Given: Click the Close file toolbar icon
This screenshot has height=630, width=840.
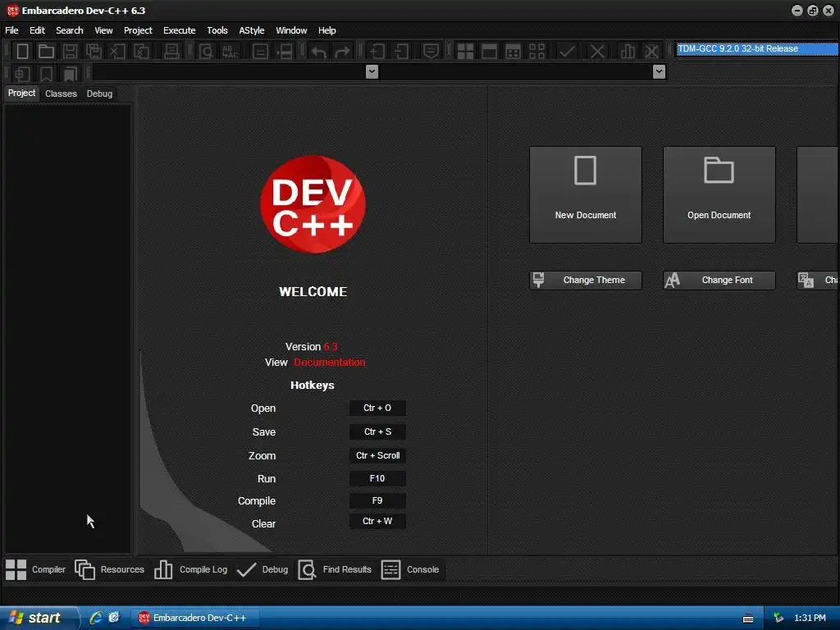Looking at the screenshot, I should click(117, 52).
